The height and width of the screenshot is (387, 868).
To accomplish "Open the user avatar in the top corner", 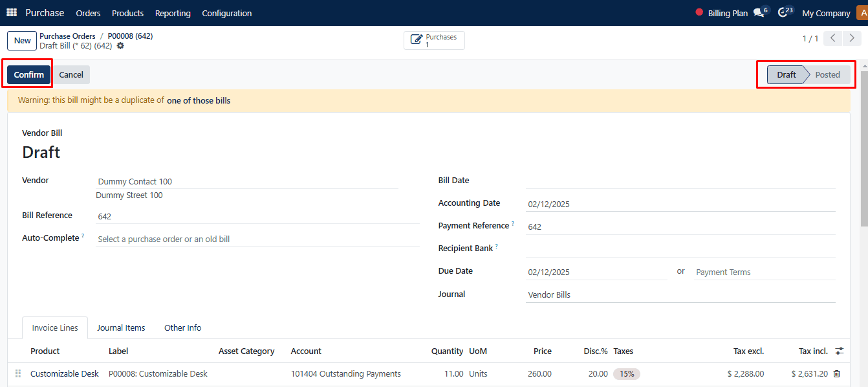I will coord(862,13).
